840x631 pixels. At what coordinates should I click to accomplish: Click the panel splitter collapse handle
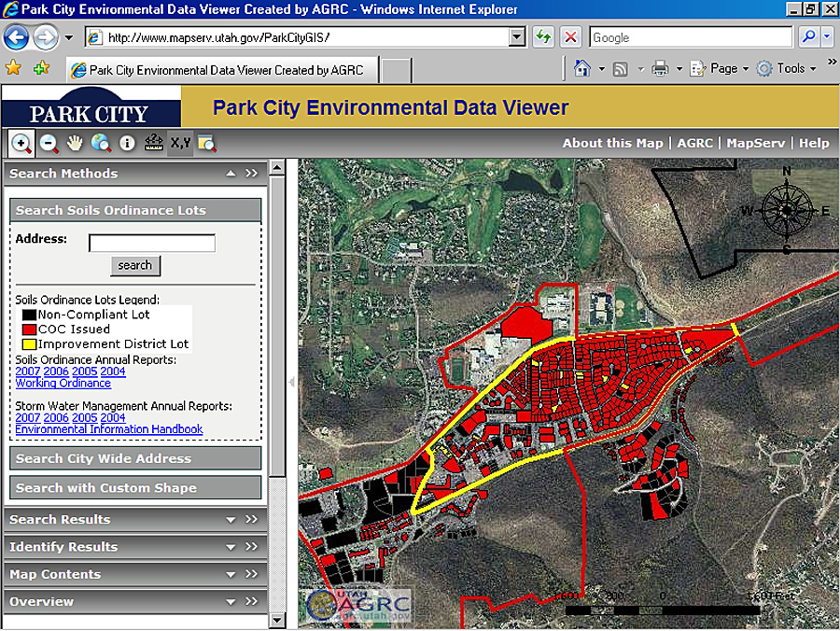pos(291,382)
